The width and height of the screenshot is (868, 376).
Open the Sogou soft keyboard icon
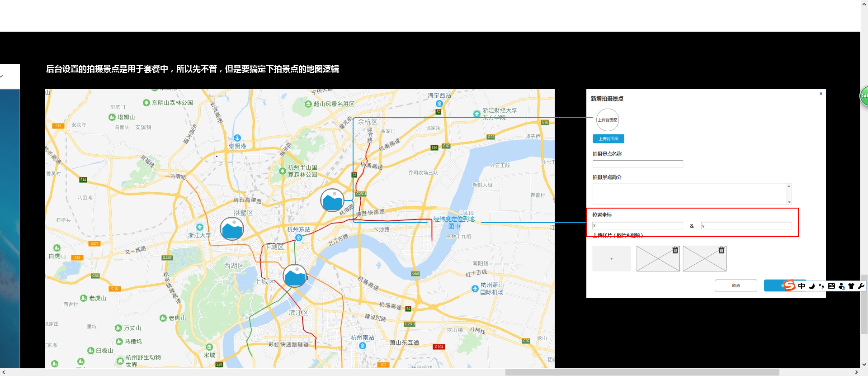point(831,286)
